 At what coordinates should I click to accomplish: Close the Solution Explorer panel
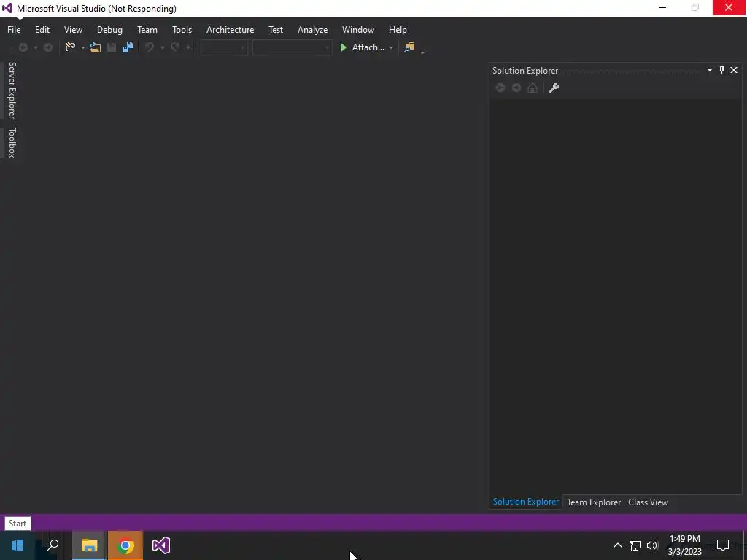tap(734, 70)
